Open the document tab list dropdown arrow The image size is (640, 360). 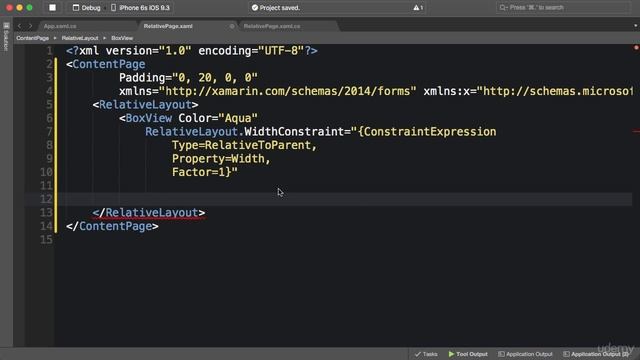click(635, 26)
